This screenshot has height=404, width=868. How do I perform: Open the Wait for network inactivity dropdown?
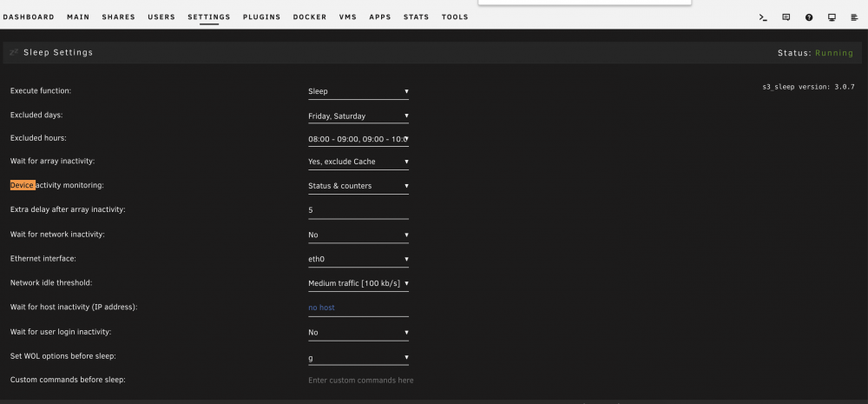(358, 235)
